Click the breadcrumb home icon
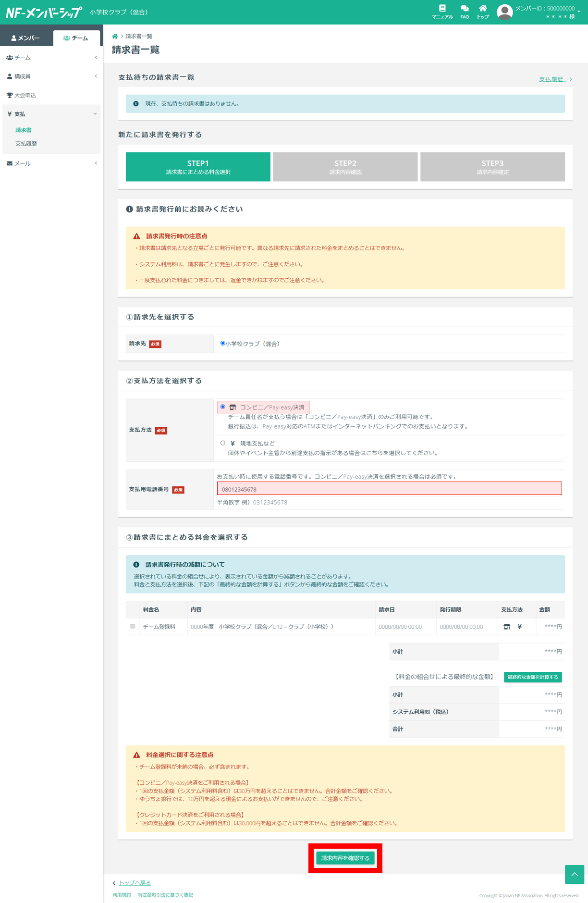This screenshot has height=903, width=588. 115,36
